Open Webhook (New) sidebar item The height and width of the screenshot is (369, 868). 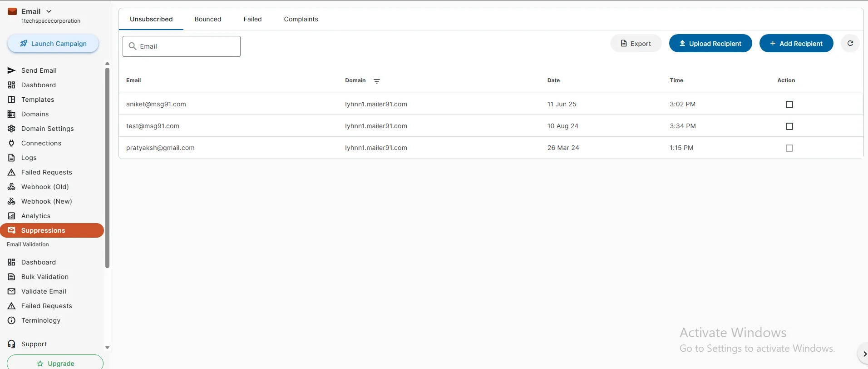46,201
